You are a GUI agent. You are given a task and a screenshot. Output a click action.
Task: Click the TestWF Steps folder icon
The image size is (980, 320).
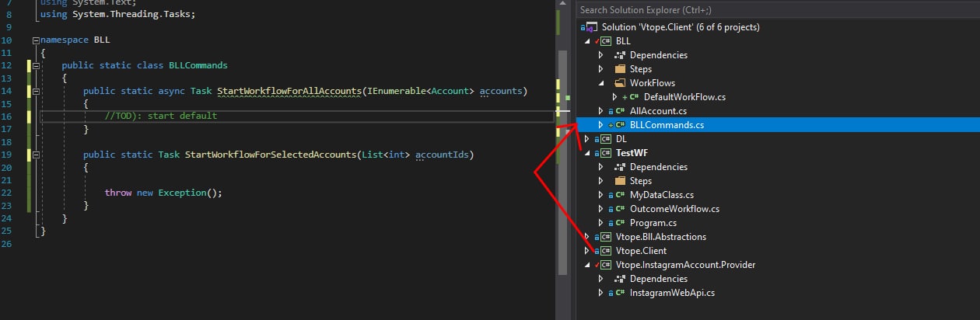[x=620, y=181]
